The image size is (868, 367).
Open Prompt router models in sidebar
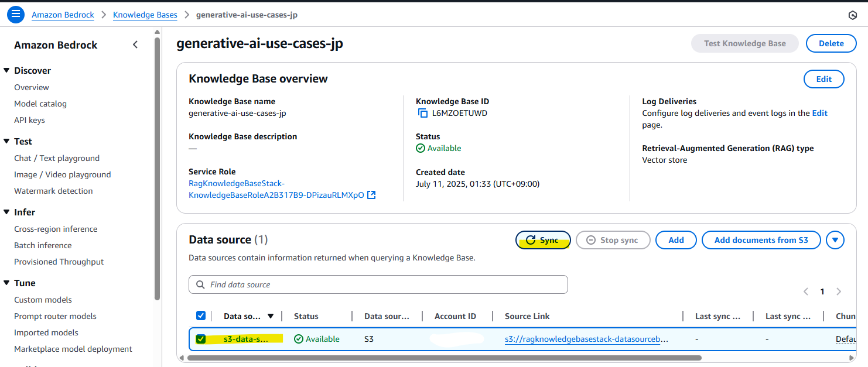pos(55,316)
